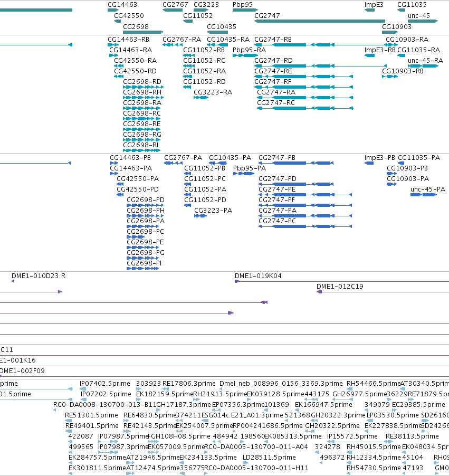Select the Pbp95-PA protein label
This screenshot has width=449, height=476.
click(250, 168)
